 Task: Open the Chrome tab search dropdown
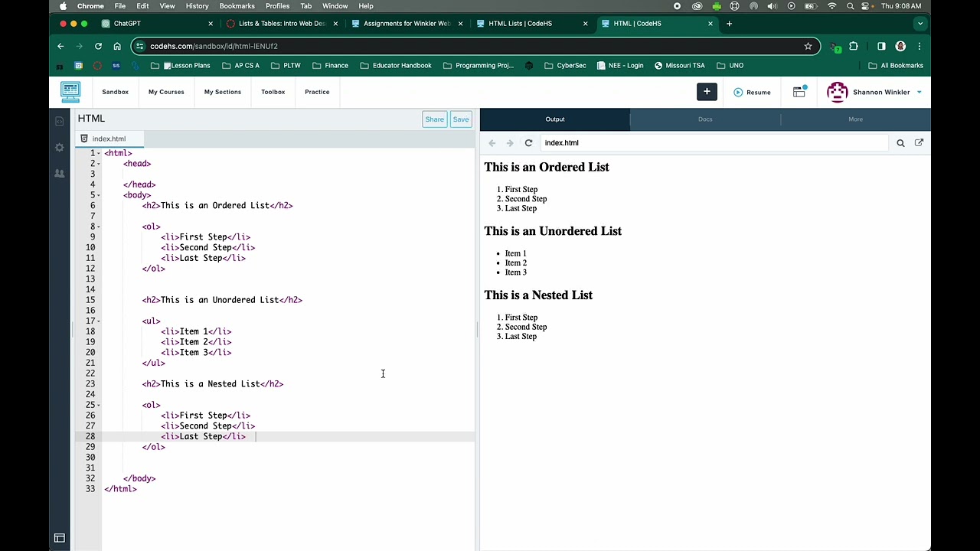920,24
